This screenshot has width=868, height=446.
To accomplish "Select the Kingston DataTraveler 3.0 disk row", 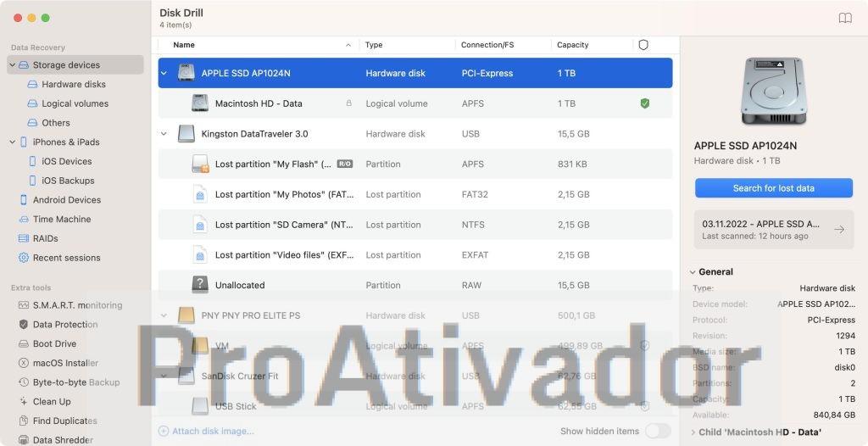I will tap(415, 133).
